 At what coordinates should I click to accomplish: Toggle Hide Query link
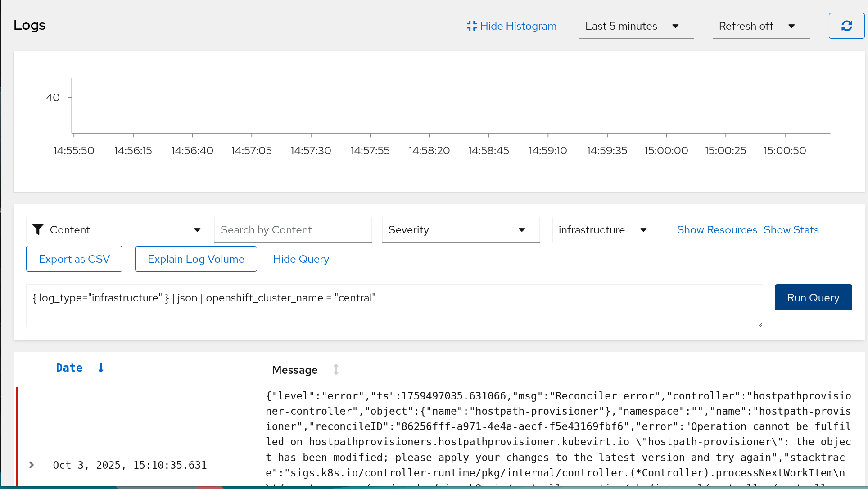tap(301, 259)
